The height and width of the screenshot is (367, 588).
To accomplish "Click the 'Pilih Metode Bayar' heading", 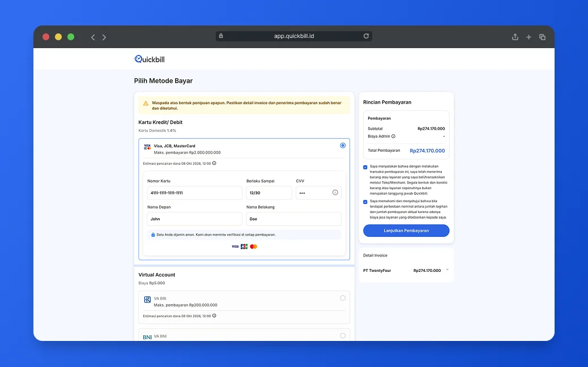I will (x=164, y=80).
